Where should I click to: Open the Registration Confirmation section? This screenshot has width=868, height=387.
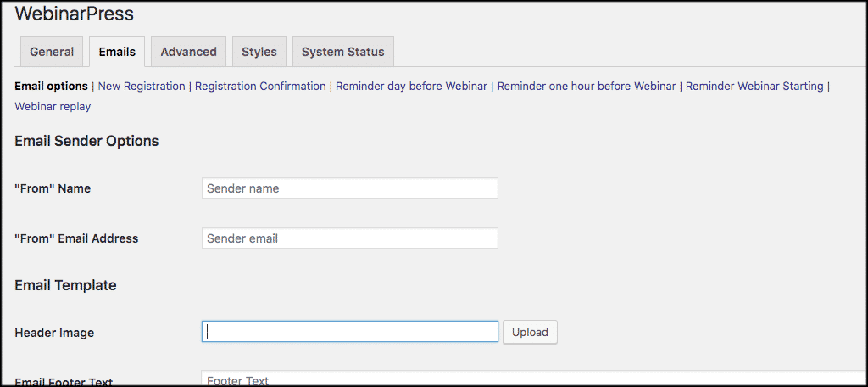point(260,86)
